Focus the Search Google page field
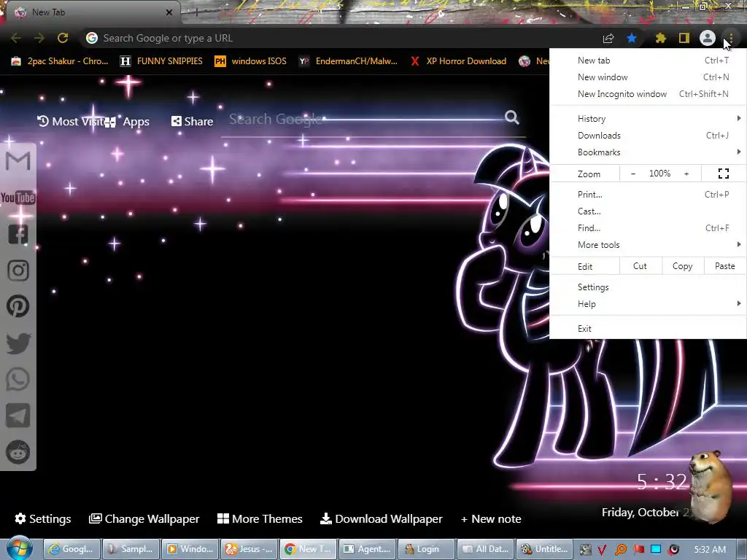747x560 pixels. point(365,119)
